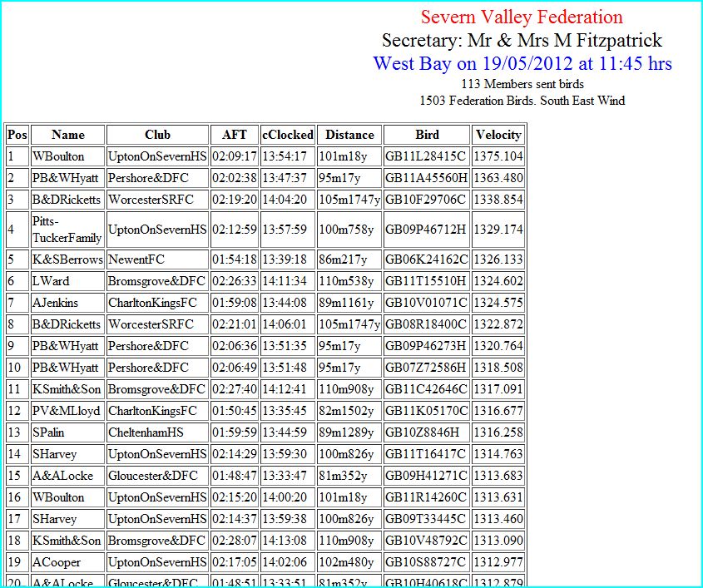This screenshot has height=588, width=703.
Task: Click the LWard name cell
Action: point(67,281)
